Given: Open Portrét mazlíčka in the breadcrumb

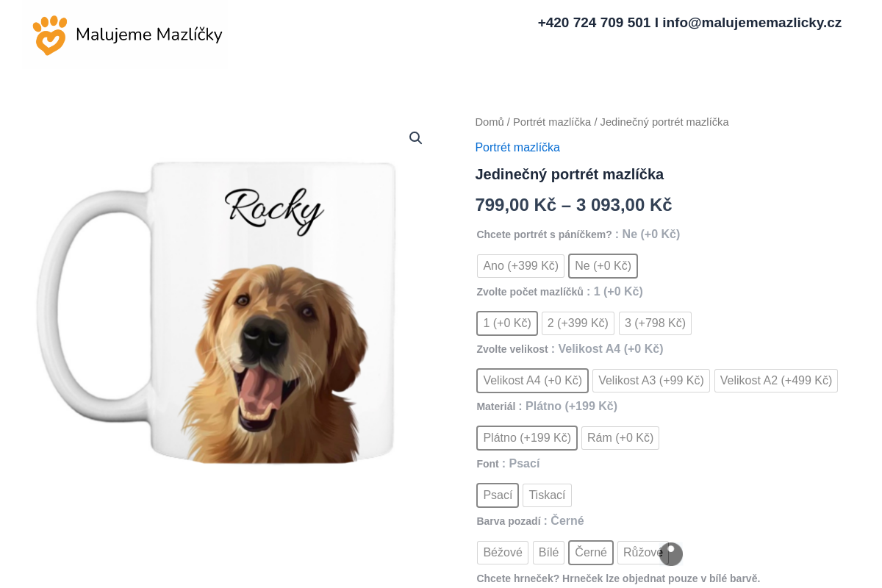Looking at the screenshot, I should pyautogui.click(x=552, y=121).
